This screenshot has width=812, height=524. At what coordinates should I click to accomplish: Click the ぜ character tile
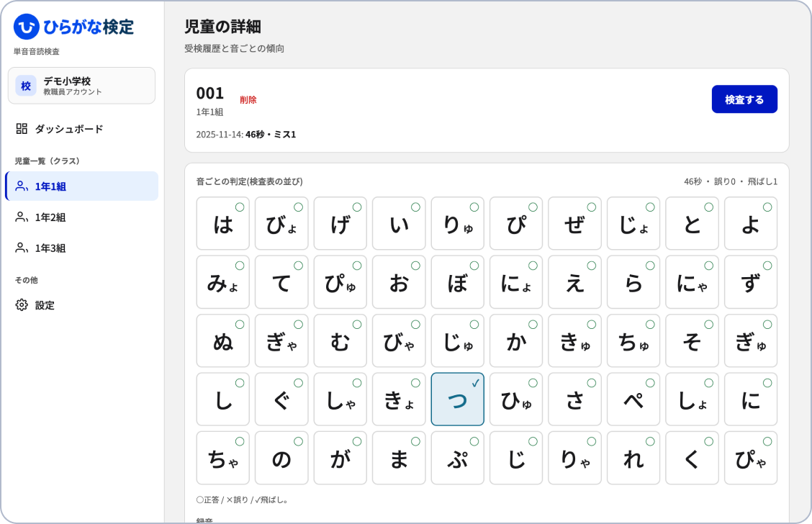575,223
